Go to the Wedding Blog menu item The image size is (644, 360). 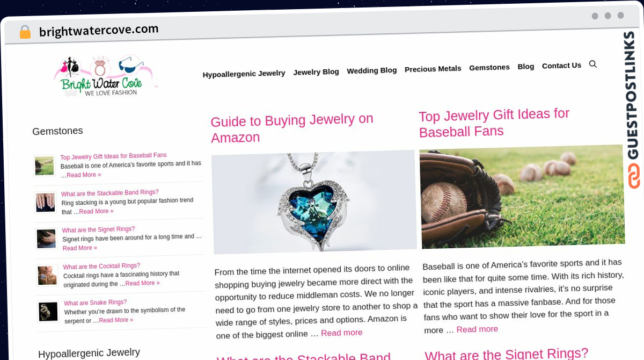tap(371, 70)
